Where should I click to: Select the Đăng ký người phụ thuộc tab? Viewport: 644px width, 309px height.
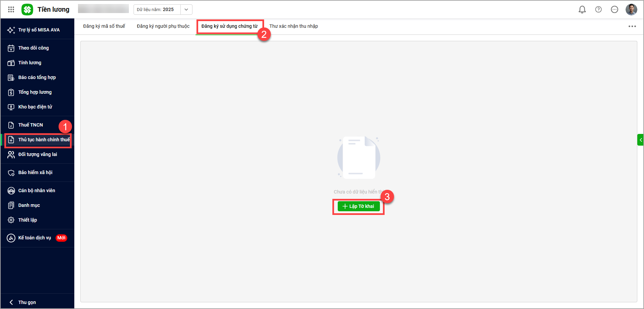tap(163, 26)
